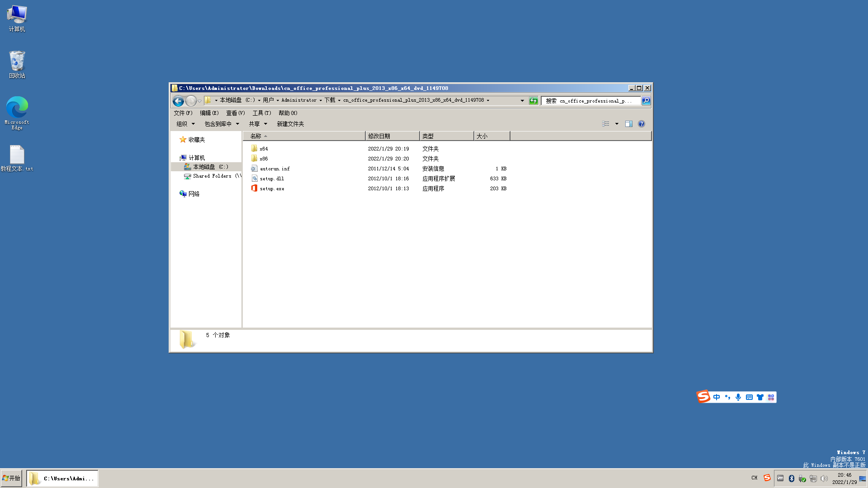Click Sogou input S logo on floating bar
This screenshot has width=868, height=488.
703,397
